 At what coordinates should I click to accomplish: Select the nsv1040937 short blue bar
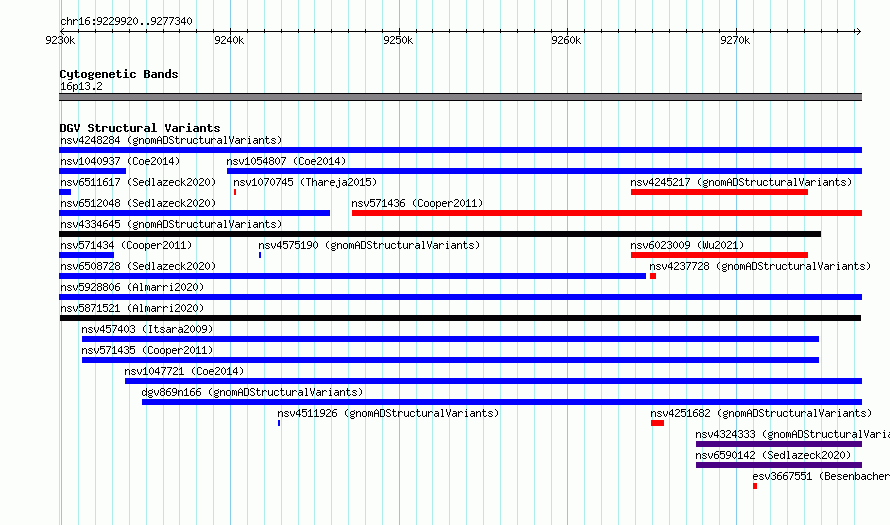[x=93, y=171]
